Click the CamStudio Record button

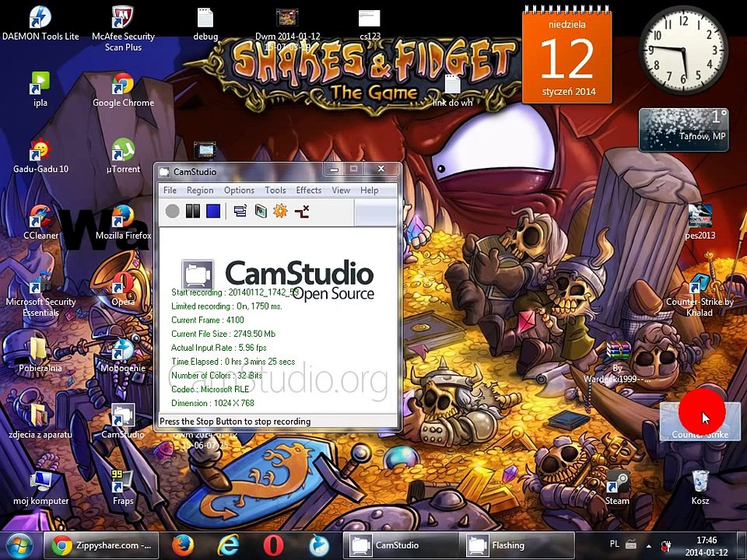(173, 211)
